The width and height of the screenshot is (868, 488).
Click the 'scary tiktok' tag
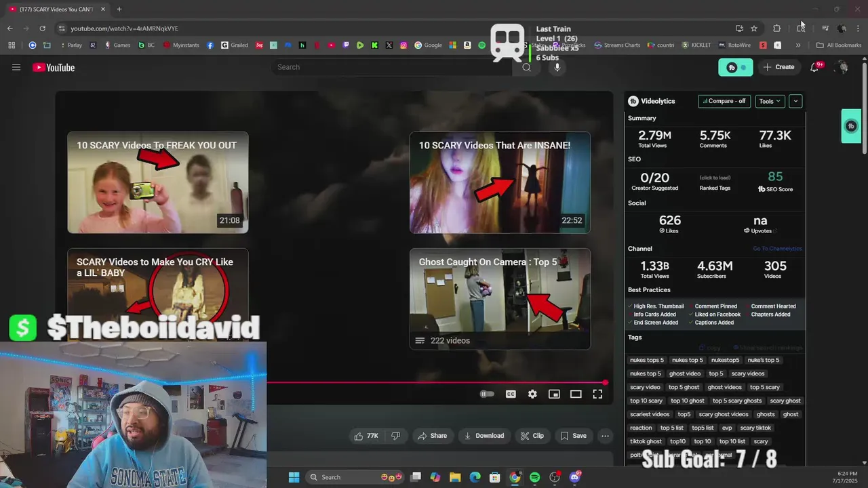[755, 428]
